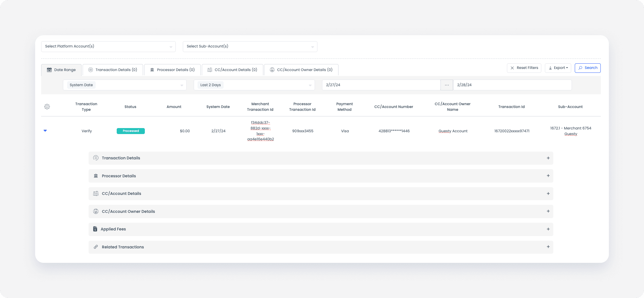Click the Status column header
Viewport: 644px width, 298px height.
130,107
